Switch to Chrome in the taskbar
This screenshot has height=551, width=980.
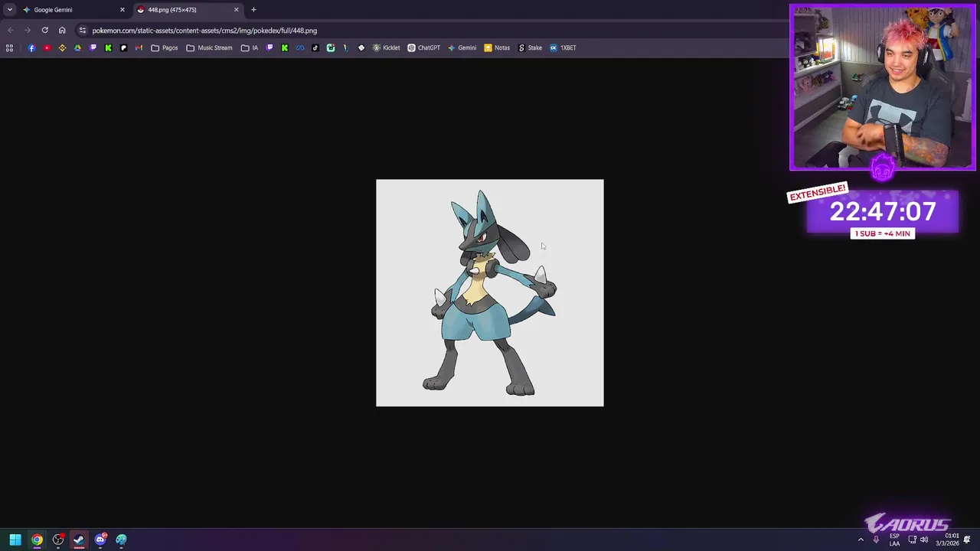pos(37,540)
